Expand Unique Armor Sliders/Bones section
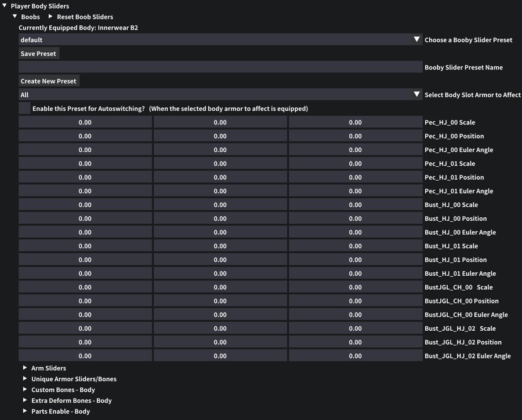The height and width of the screenshot is (420, 522). point(26,379)
